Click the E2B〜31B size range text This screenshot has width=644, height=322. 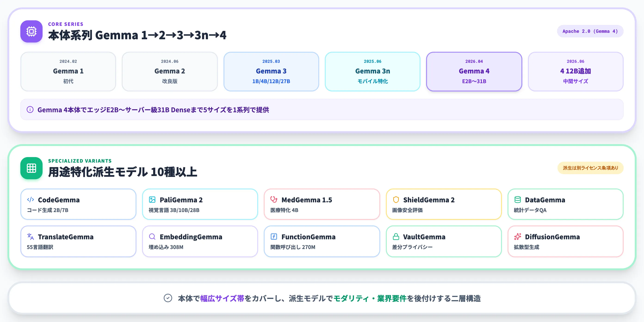tap(474, 81)
